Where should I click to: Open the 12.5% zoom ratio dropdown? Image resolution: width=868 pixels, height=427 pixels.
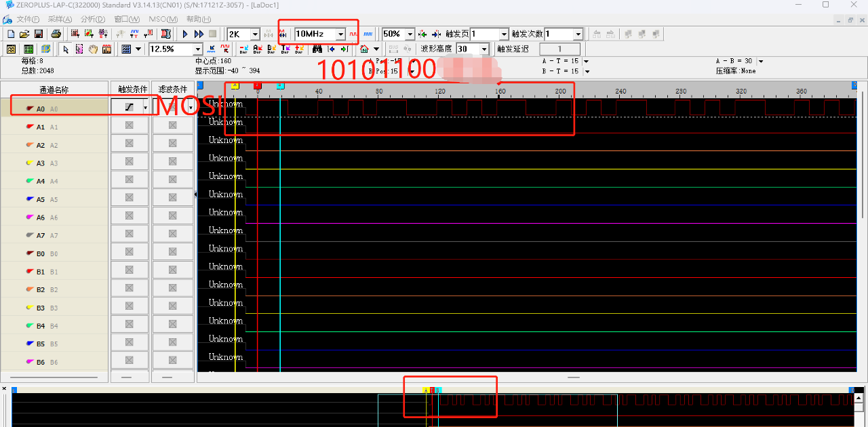[x=197, y=49]
